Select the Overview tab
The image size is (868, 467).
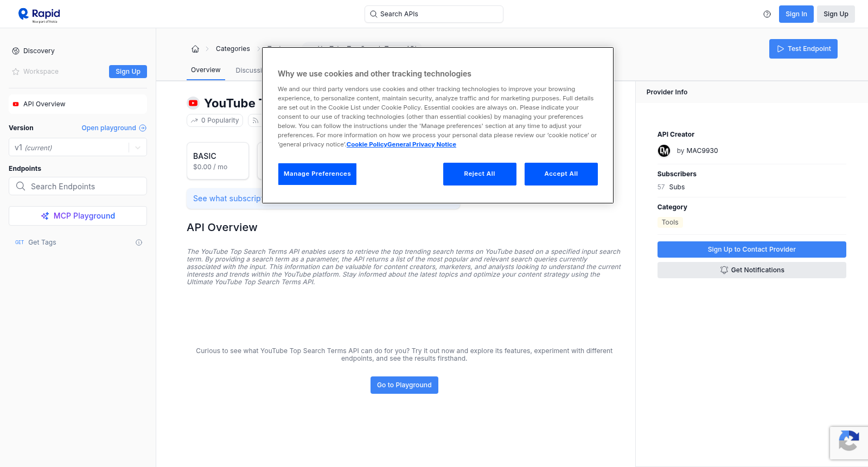click(x=206, y=70)
